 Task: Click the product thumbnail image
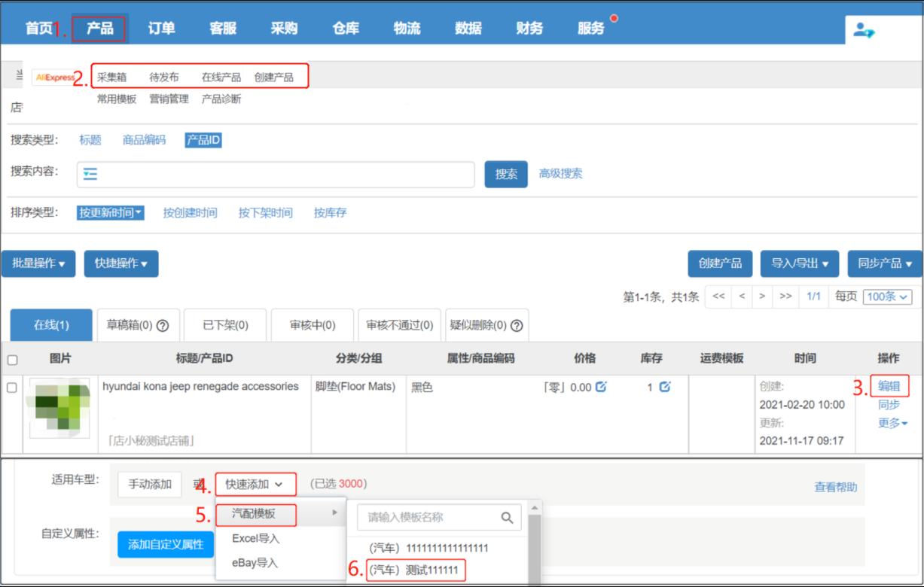click(x=59, y=408)
